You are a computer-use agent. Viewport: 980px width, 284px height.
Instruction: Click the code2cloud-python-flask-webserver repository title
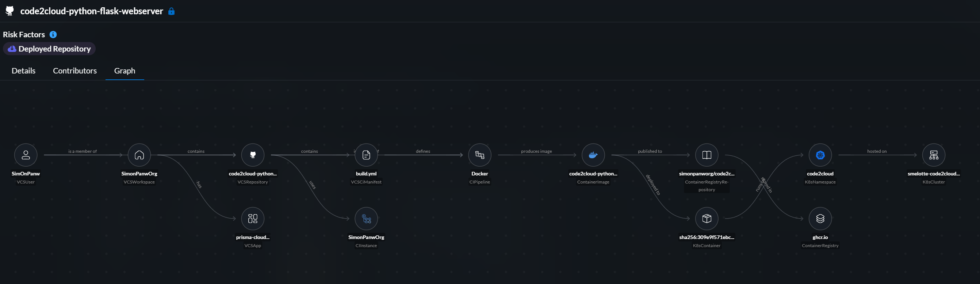coord(92,11)
